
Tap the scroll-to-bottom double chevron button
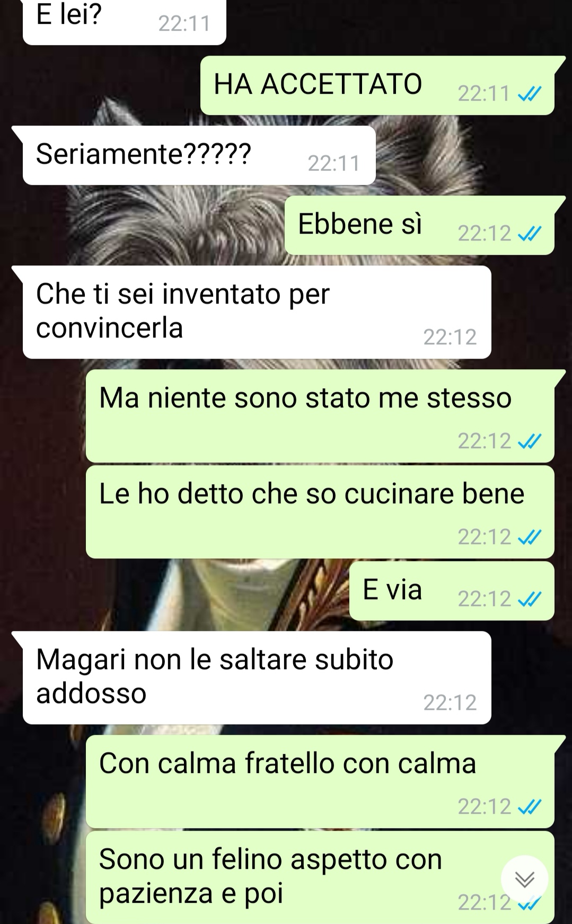coord(525,879)
